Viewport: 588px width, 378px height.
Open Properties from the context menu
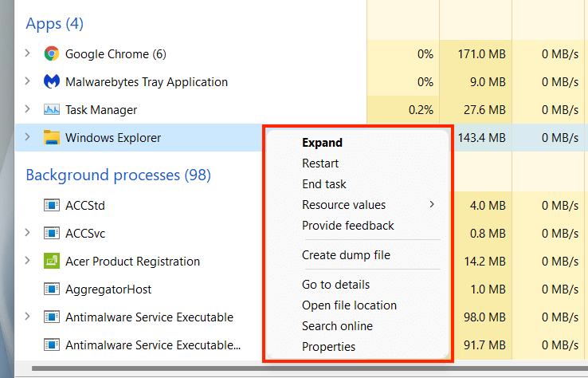(x=328, y=347)
